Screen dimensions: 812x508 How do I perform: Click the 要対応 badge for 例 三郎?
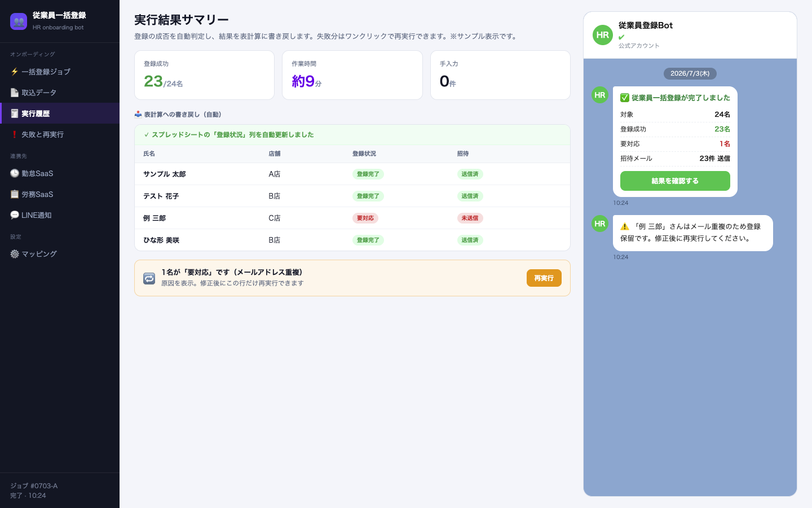click(x=365, y=218)
